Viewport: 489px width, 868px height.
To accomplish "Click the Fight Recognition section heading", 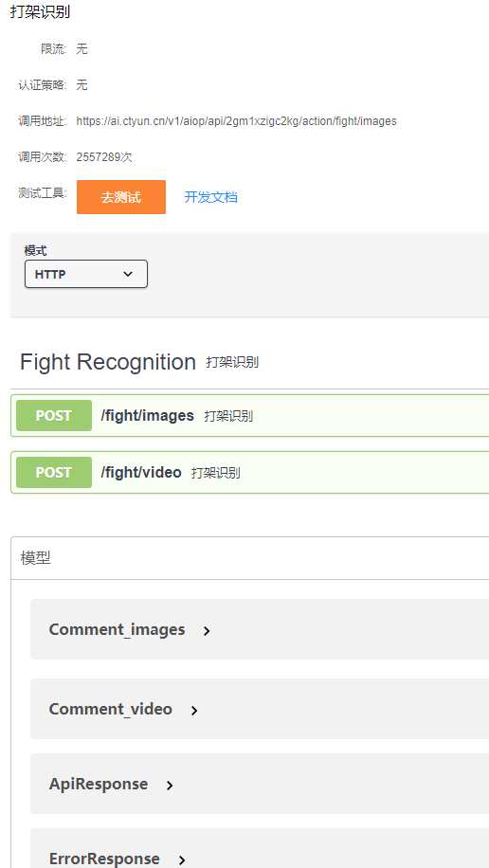I will coord(108,362).
